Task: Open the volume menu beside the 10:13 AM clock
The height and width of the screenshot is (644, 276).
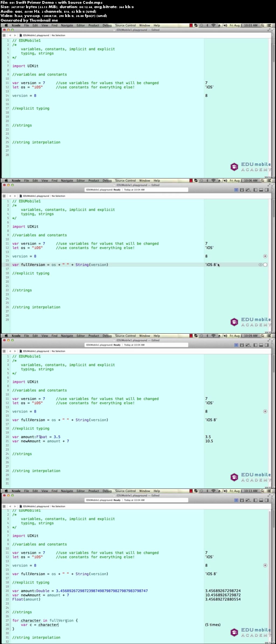Action: pyautogui.click(x=225, y=491)
